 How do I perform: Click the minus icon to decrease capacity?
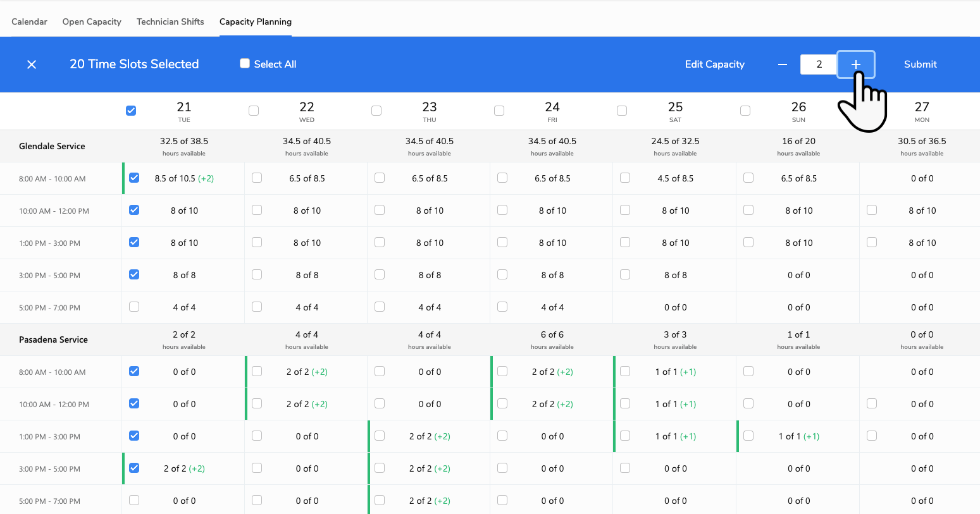pos(782,64)
